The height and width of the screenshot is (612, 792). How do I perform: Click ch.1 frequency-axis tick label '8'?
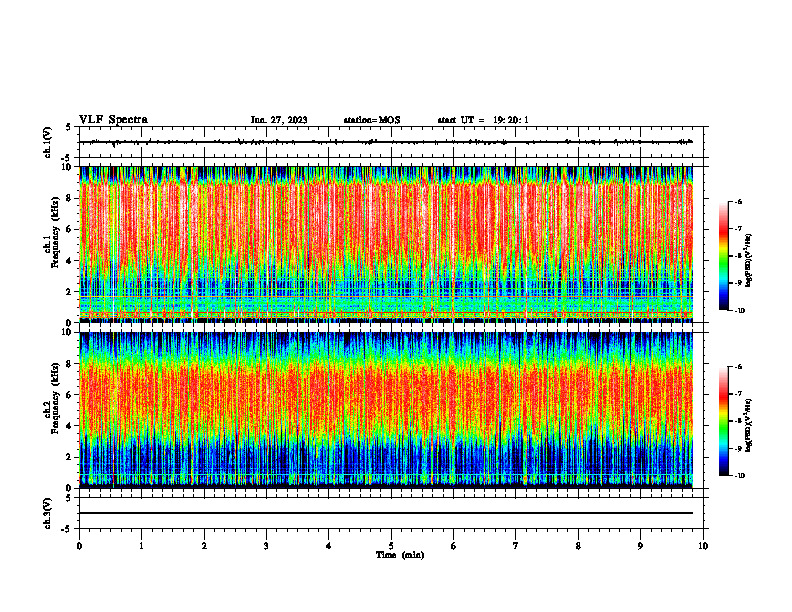[x=70, y=198]
